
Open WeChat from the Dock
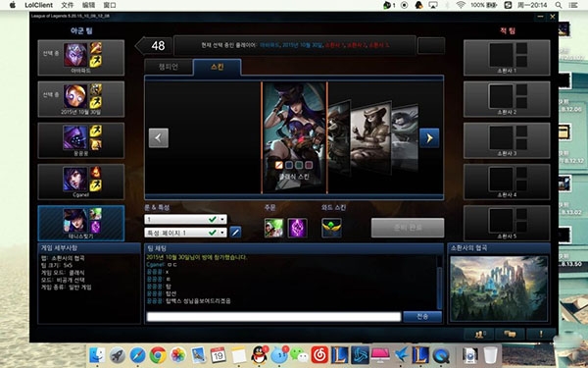(x=299, y=355)
